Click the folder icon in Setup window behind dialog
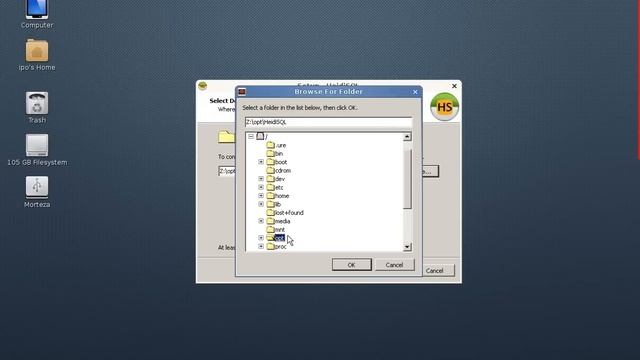 coord(226,137)
